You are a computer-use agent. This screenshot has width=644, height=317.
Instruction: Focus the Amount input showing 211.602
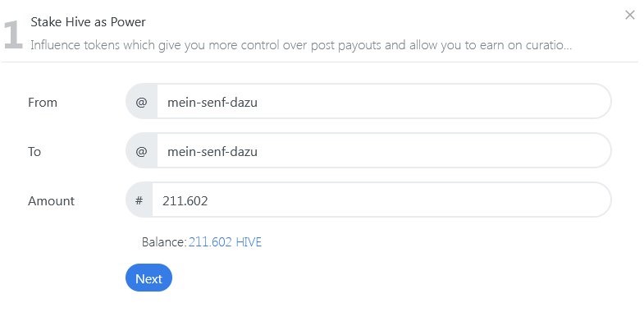pos(381,200)
